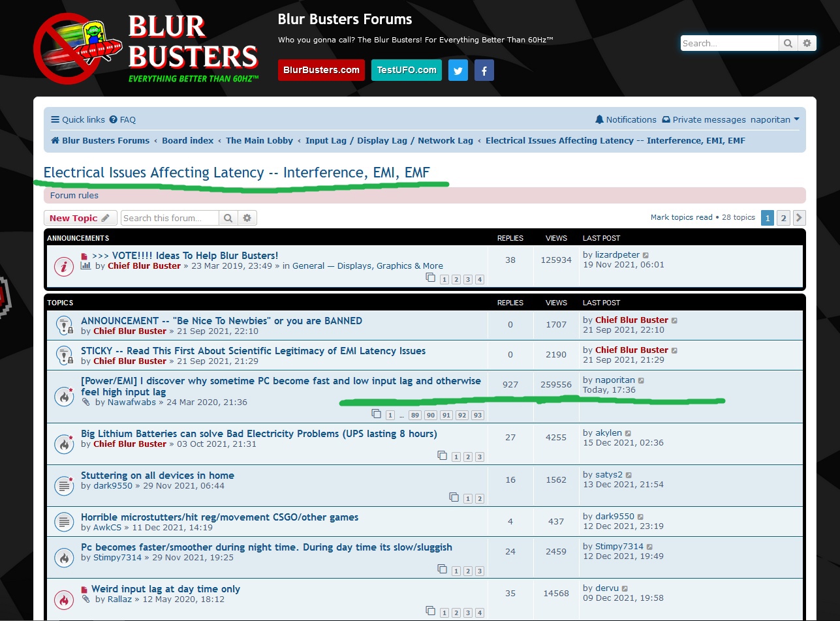This screenshot has width=840, height=621.
Task: Open Private messages
Action: click(704, 119)
